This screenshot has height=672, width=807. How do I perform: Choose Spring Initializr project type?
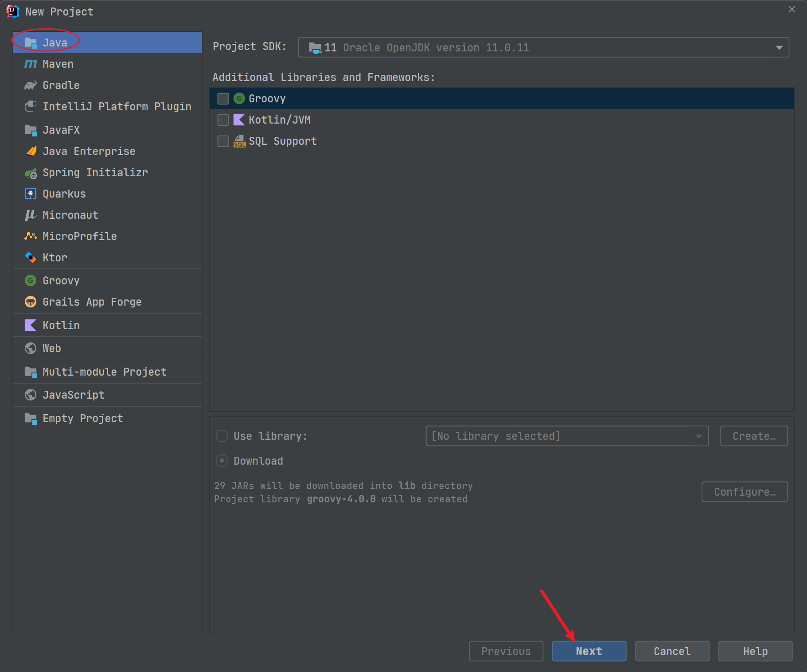(108, 172)
